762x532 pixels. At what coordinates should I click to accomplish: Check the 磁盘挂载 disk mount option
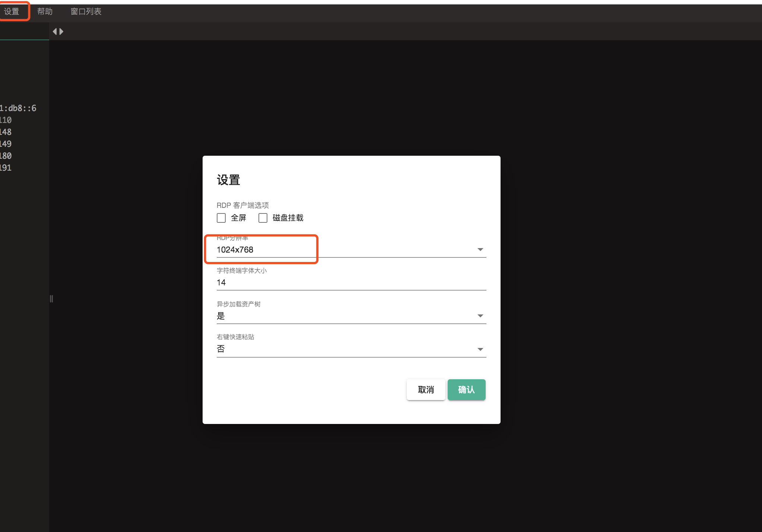(x=263, y=218)
